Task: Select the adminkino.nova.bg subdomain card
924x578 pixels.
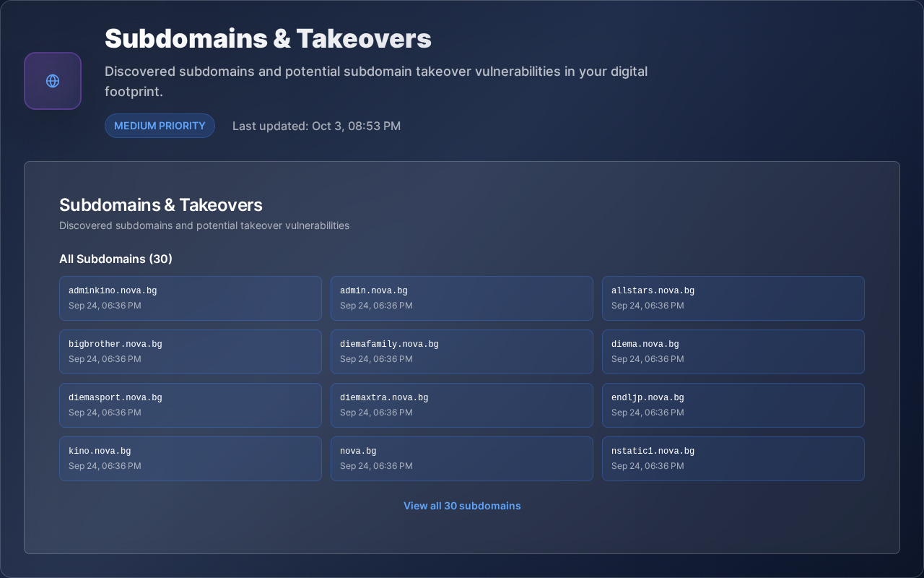Action: click(191, 298)
